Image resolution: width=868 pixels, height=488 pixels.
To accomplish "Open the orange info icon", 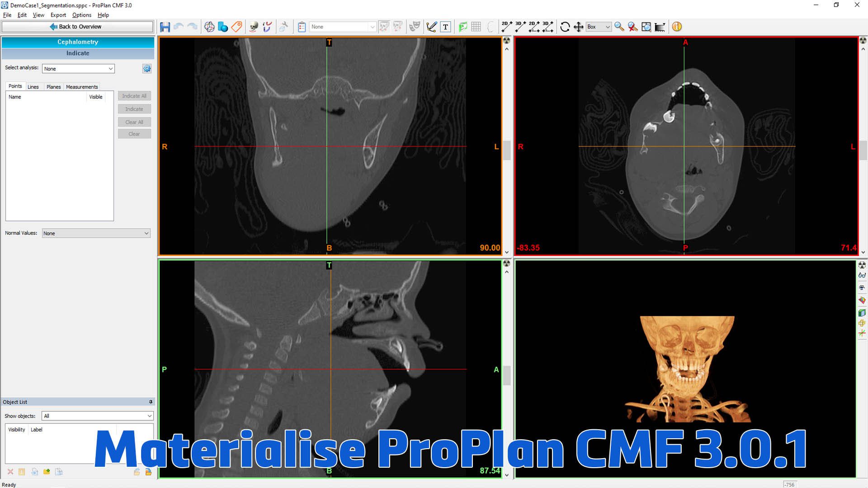I will [677, 27].
